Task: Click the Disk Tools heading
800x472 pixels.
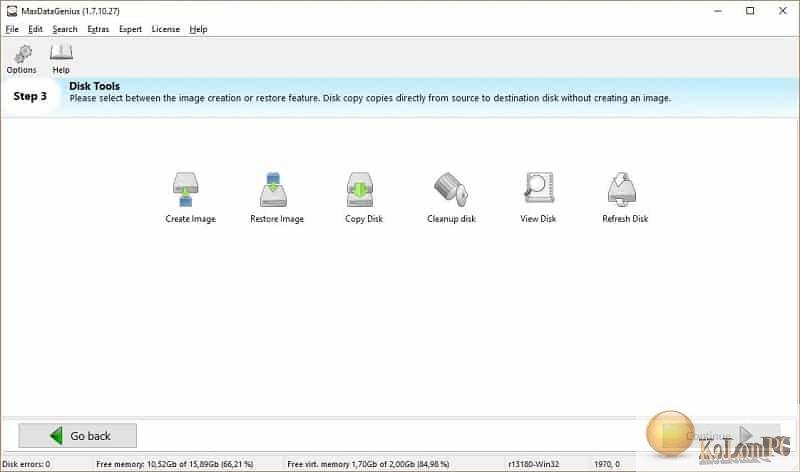Action: click(94, 86)
